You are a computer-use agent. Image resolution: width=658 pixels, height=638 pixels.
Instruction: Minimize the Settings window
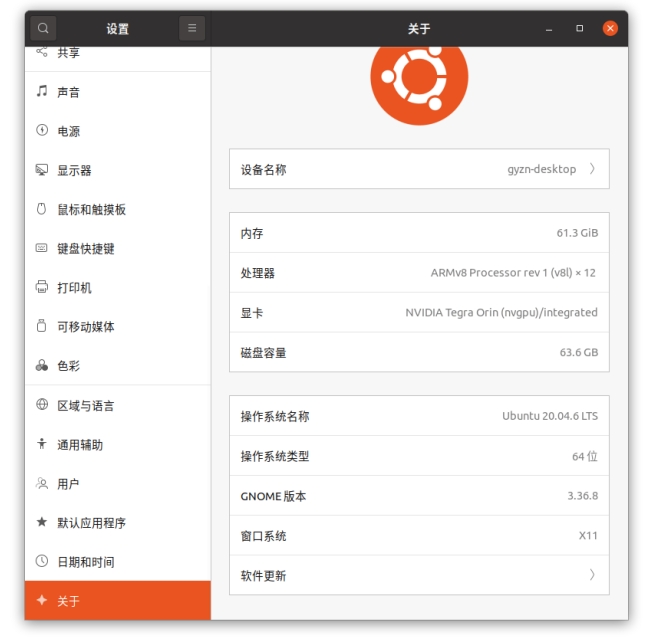(x=549, y=29)
